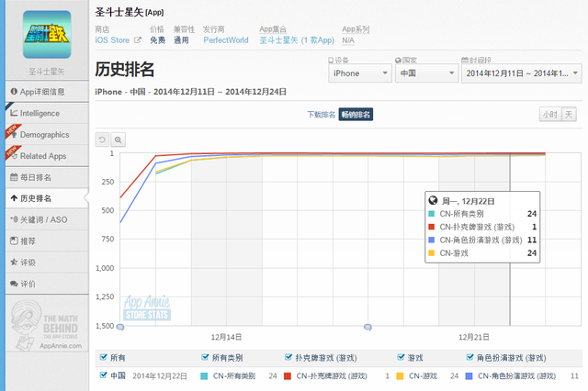588x391 pixels.
Task: Click the up arrow icon beside 历史排名
Action: click(x=14, y=198)
